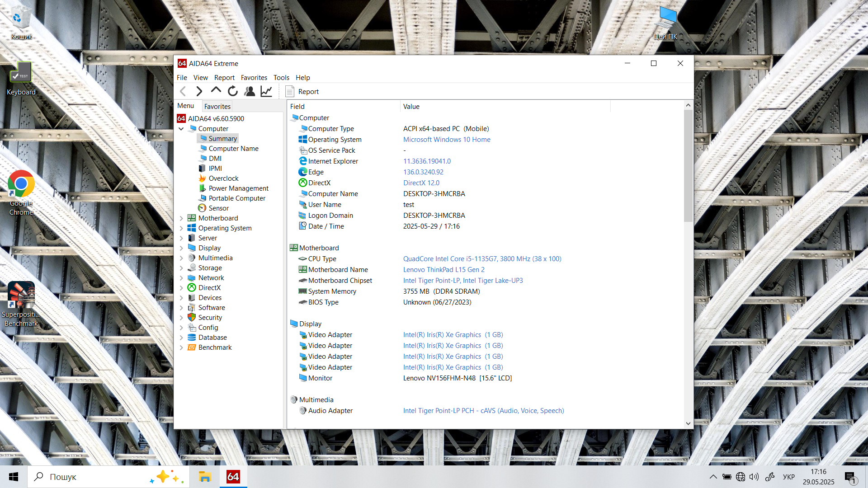Viewport: 868px width, 488px height.
Task: Select the Overclock tree item
Action: (x=223, y=178)
